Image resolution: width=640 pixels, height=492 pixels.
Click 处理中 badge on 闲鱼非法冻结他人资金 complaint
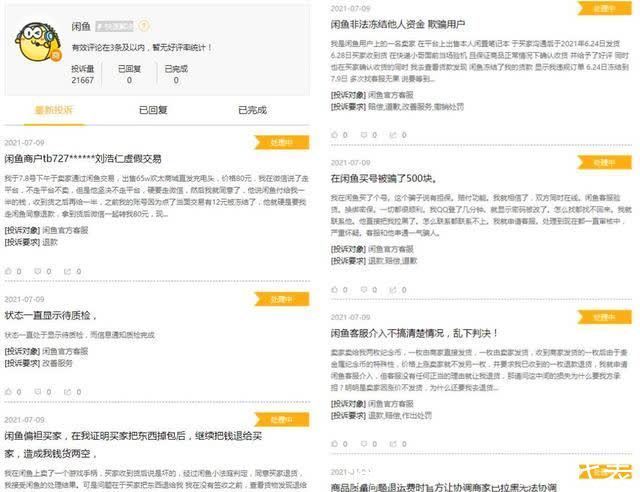(x=604, y=8)
